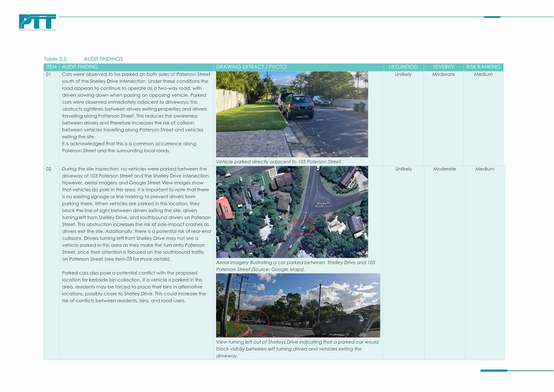Click the red circle in street view photo
The image size is (554, 392).
point(253,322)
